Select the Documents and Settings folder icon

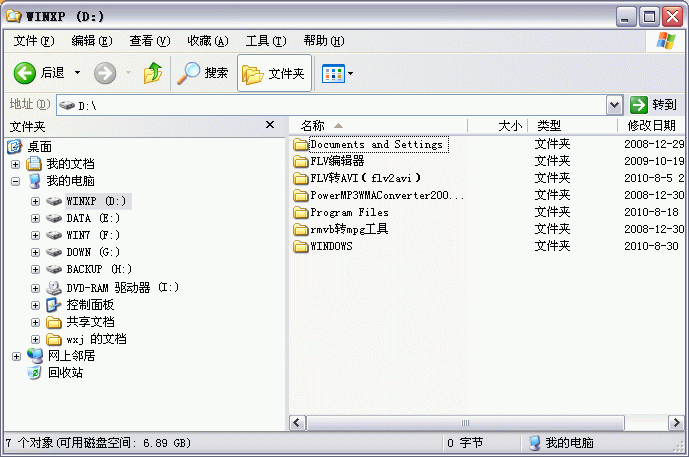tap(301, 144)
